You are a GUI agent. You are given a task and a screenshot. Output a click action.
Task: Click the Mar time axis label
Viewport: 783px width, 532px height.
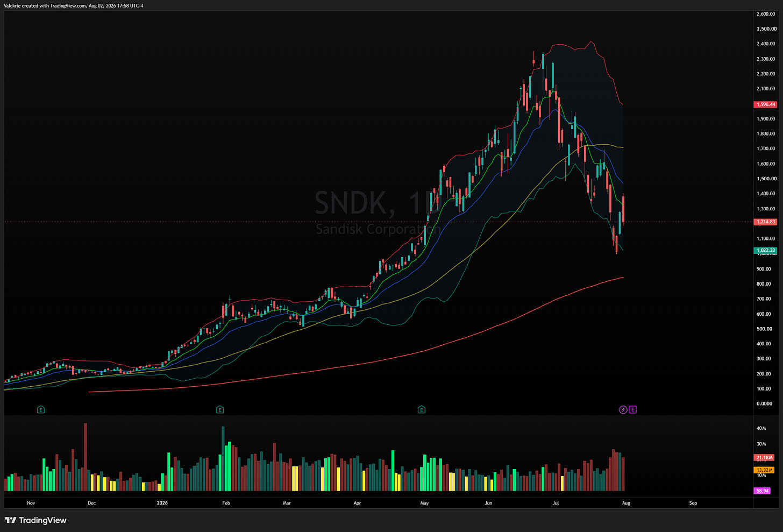click(287, 503)
